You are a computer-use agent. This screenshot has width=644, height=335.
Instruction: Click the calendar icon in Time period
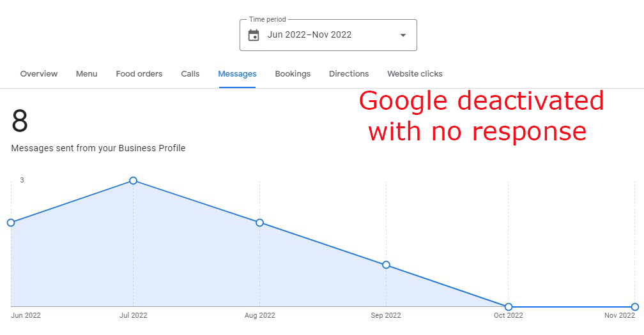[254, 35]
